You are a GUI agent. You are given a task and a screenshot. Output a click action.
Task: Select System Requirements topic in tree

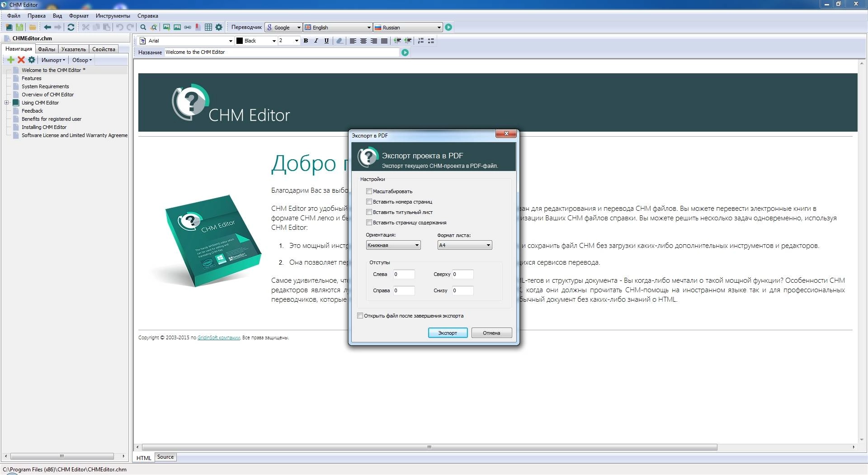tap(45, 86)
